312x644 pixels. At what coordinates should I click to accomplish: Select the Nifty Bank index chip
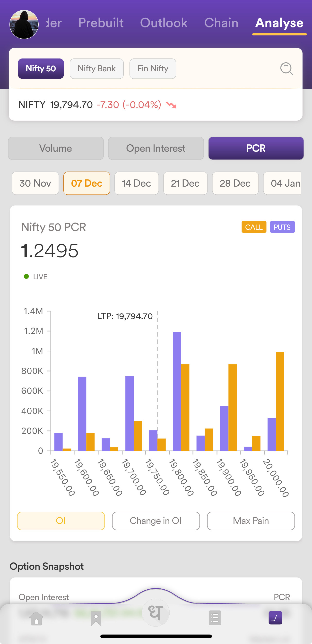click(97, 68)
